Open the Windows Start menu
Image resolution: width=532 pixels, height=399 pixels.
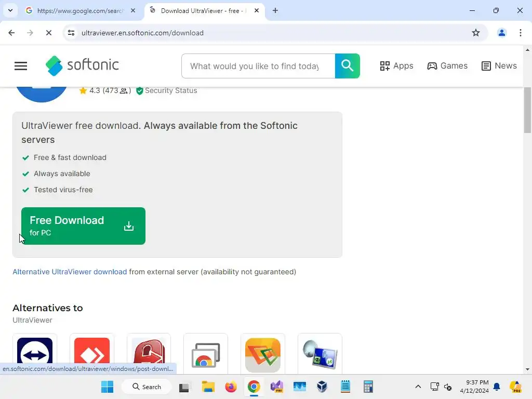(x=107, y=387)
